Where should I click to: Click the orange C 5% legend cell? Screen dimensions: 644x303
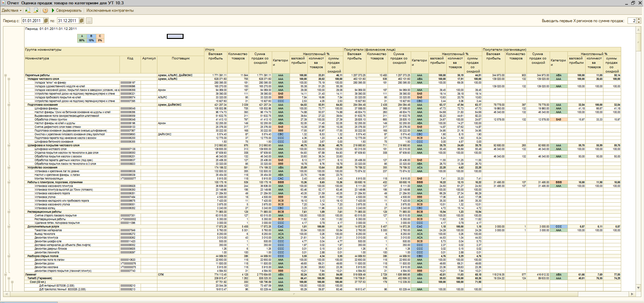pyautogui.click(x=100, y=38)
